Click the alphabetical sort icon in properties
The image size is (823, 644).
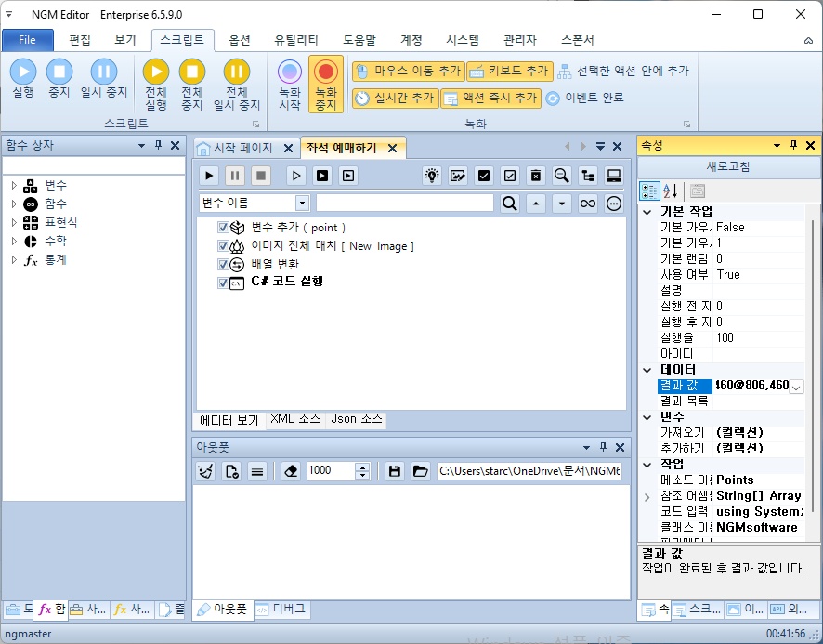[671, 191]
